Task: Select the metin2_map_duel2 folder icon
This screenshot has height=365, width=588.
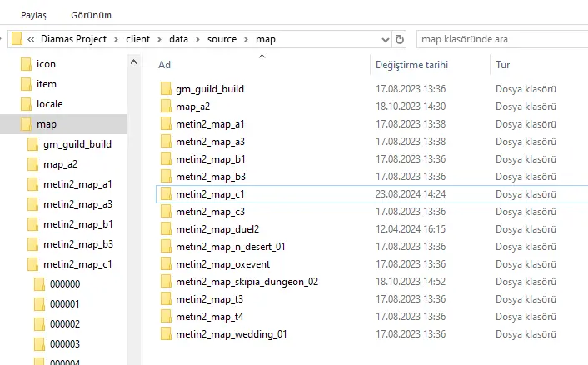Action: [165, 229]
